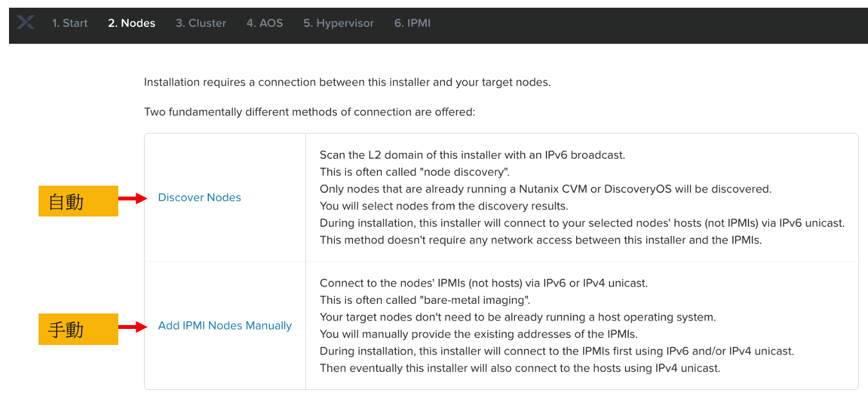This screenshot has height=397, width=868.
Task: Click the red arrow pointing to Discover Nodes
Action: coord(134,199)
